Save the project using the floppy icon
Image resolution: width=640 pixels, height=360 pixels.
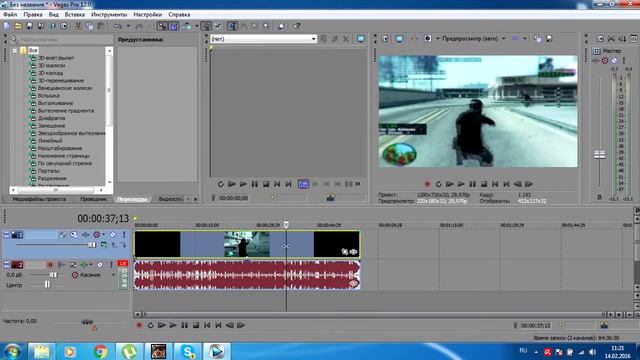click(29, 26)
